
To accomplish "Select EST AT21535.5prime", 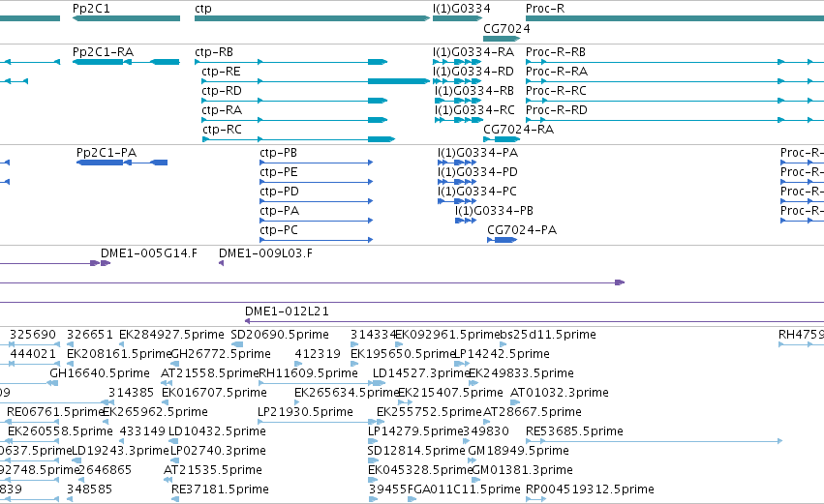I will click(x=213, y=471).
